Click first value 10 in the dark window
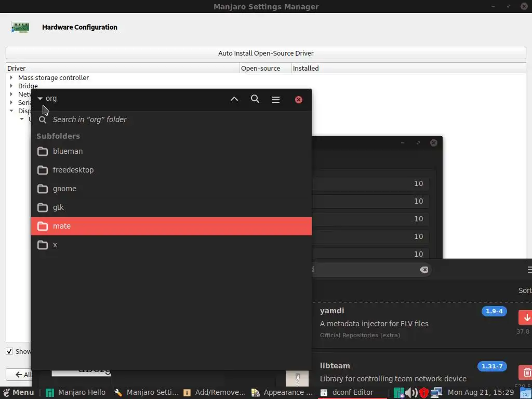 [x=418, y=183]
